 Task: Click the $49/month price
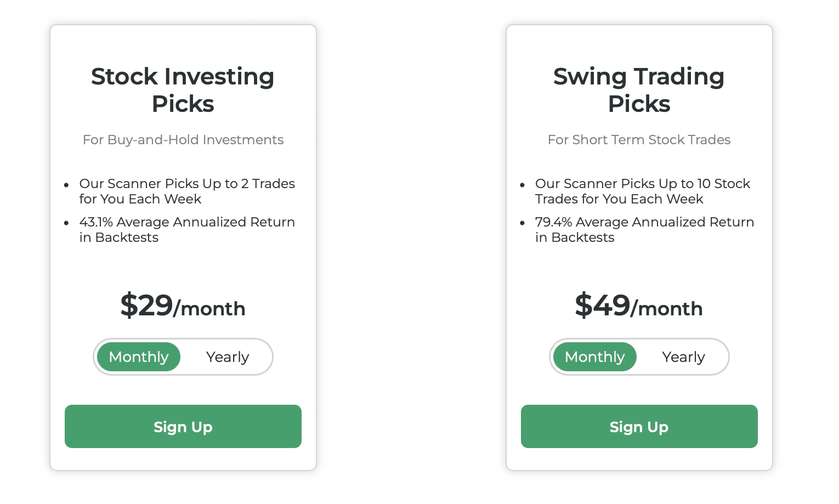pos(639,305)
